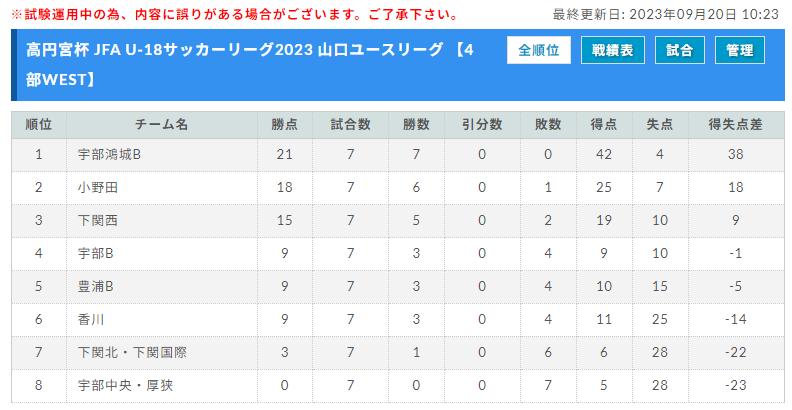Open the 全順位 tab
This screenshot has height=410, width=792.
click(x=538, y=50)
